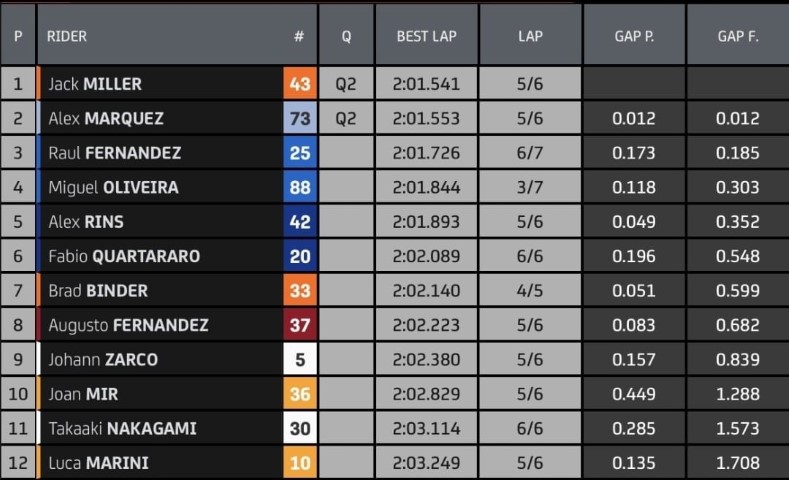Click Alex Marquez's light blue 73 badge
This screenshot has width=789, height=480.
point(300,118)
